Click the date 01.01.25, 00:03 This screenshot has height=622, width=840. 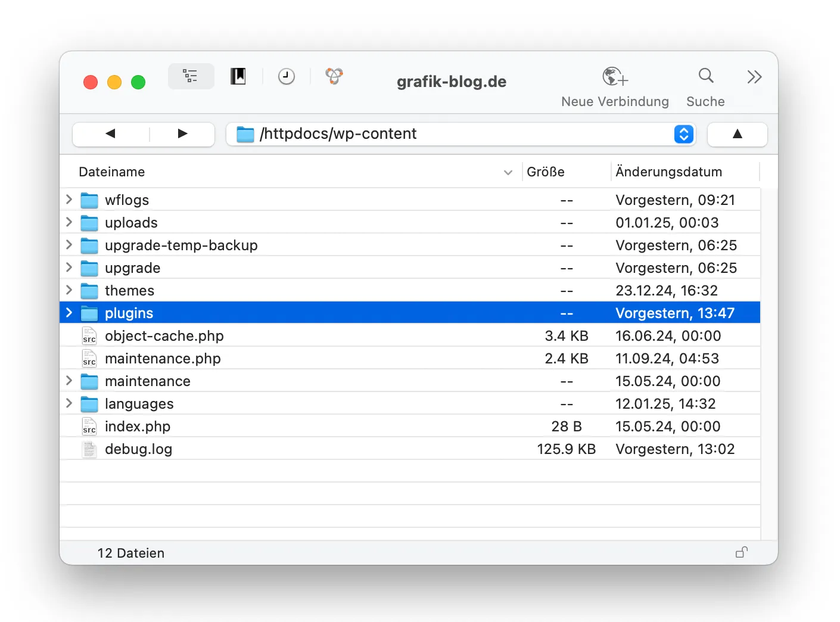pyautogui.click(x=667, y=223)
